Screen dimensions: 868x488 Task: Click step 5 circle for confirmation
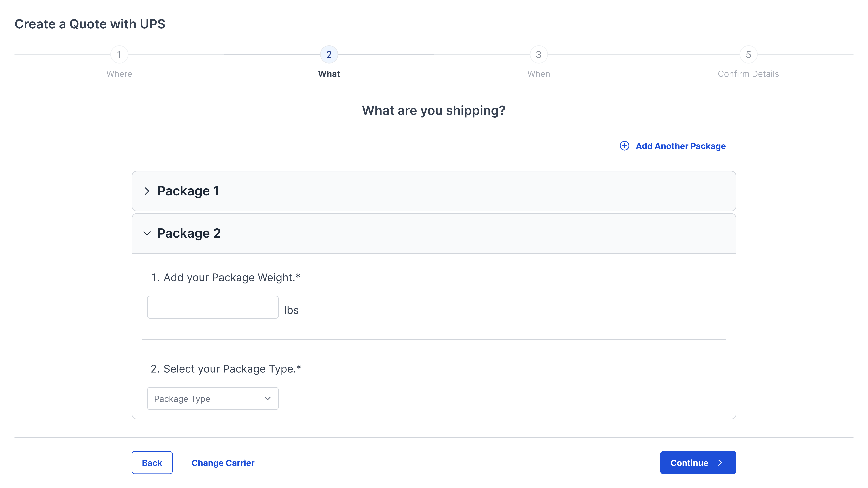point(748,55)
